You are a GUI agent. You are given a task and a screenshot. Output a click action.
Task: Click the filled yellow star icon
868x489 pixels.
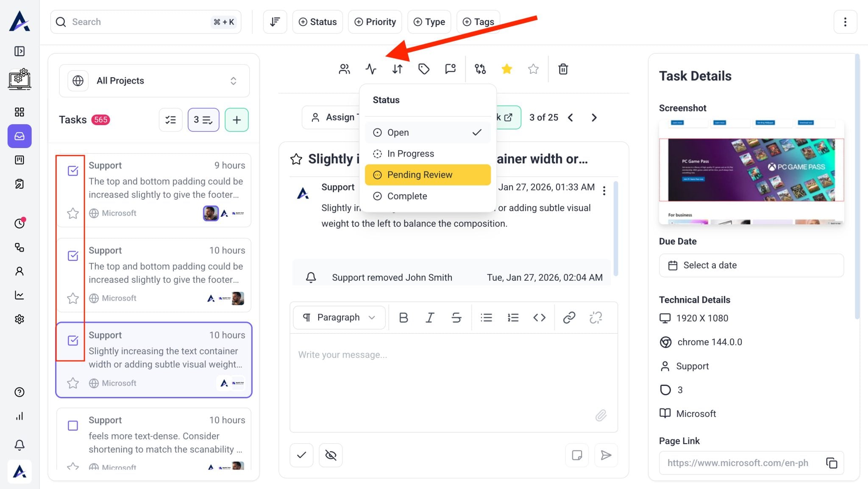click(506, 69)
